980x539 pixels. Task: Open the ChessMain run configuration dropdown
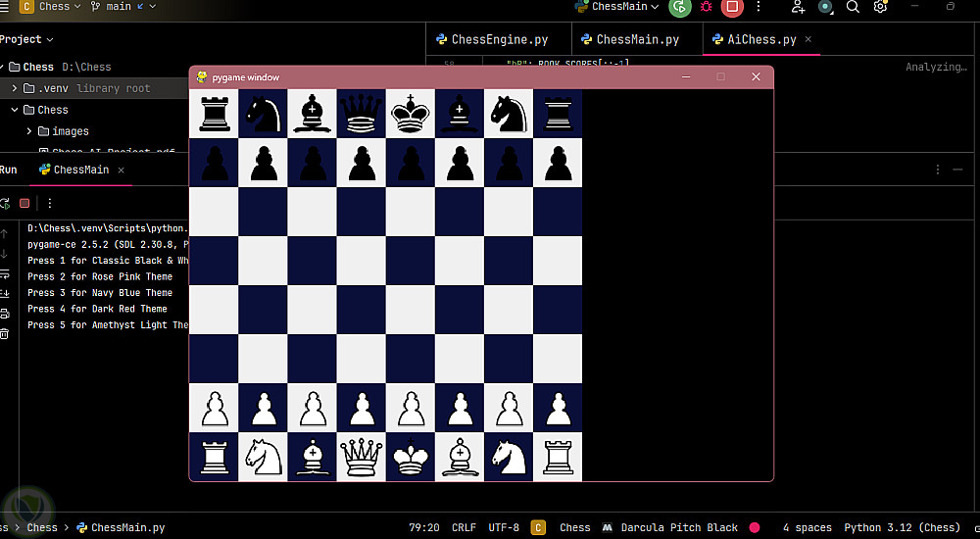coord(616,6)
